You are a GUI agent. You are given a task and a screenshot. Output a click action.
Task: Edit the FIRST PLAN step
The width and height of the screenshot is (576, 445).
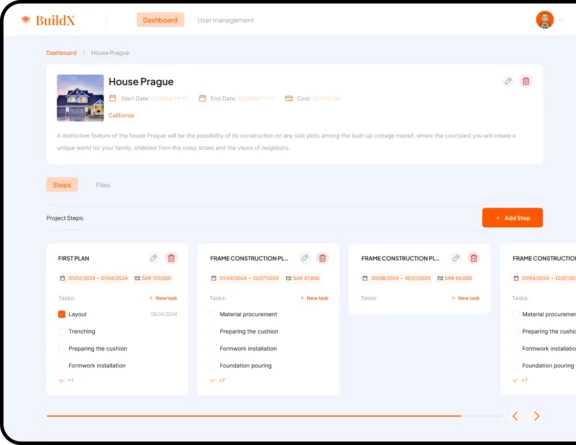click(154, 258)
